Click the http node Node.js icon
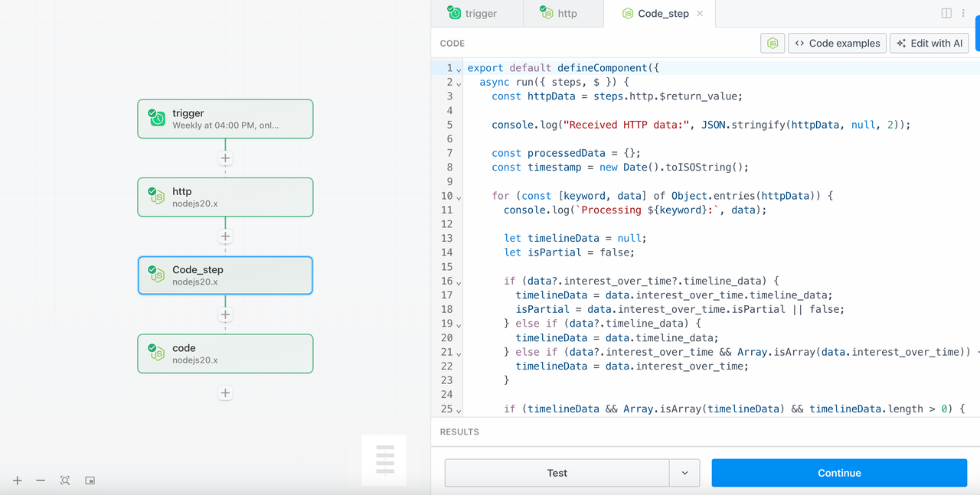This screenshot has height=495, width=980. 157,197
